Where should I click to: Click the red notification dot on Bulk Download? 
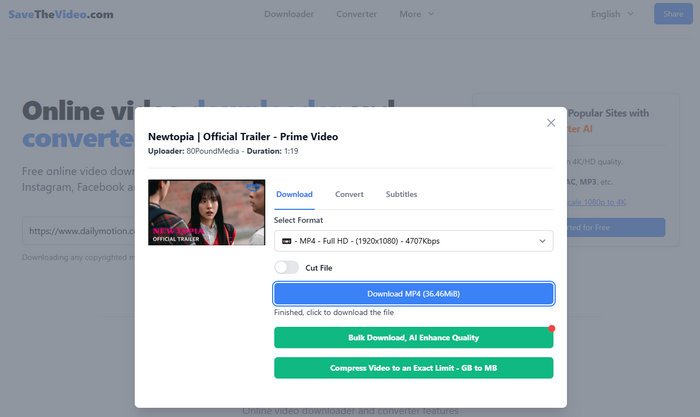pyautogui.click(x=552, y=329)
